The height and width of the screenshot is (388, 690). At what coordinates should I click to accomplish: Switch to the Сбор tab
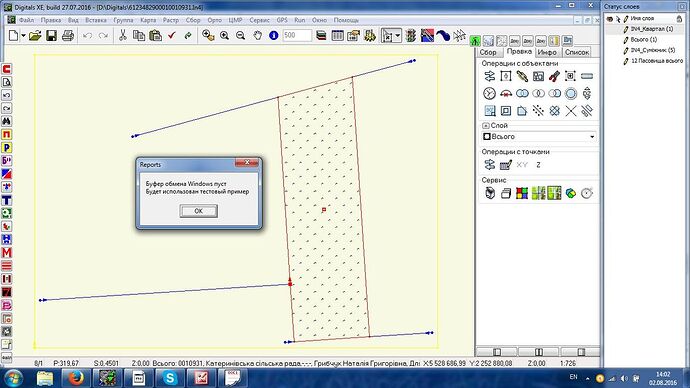tap(488, 52)
